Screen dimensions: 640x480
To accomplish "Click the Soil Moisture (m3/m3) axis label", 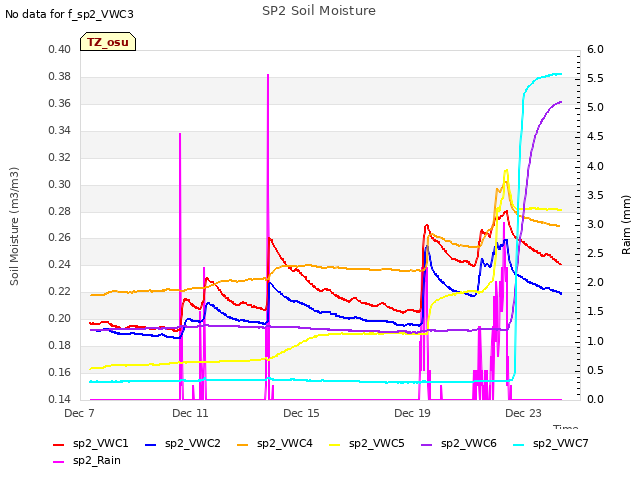I will [x=14, y=226].
